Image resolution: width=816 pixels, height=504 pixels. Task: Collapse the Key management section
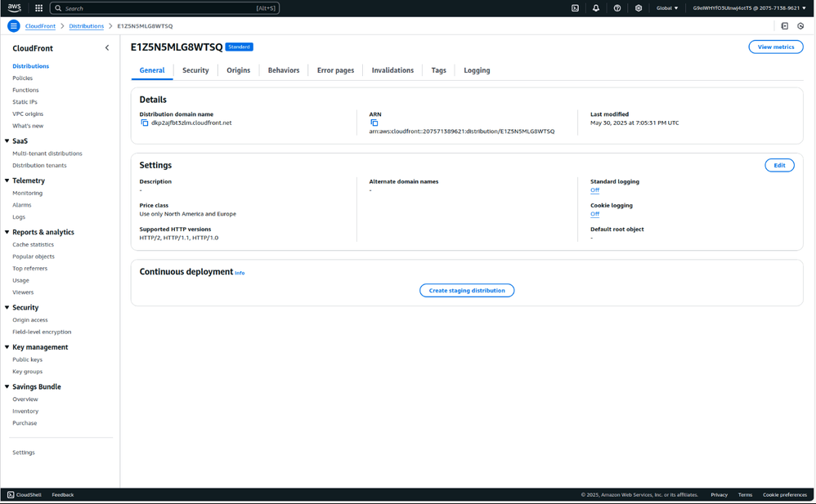click(x=7, y=347)
